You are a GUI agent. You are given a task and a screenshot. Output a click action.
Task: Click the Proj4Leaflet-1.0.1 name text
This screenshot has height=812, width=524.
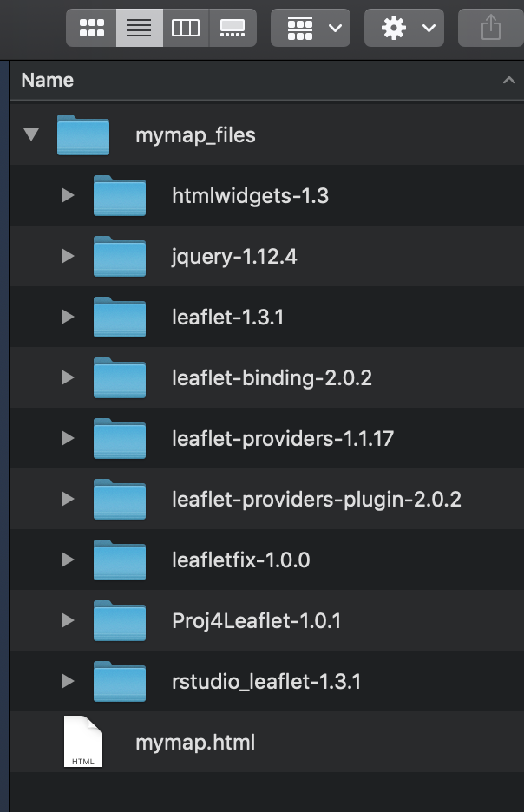(256, 621)
